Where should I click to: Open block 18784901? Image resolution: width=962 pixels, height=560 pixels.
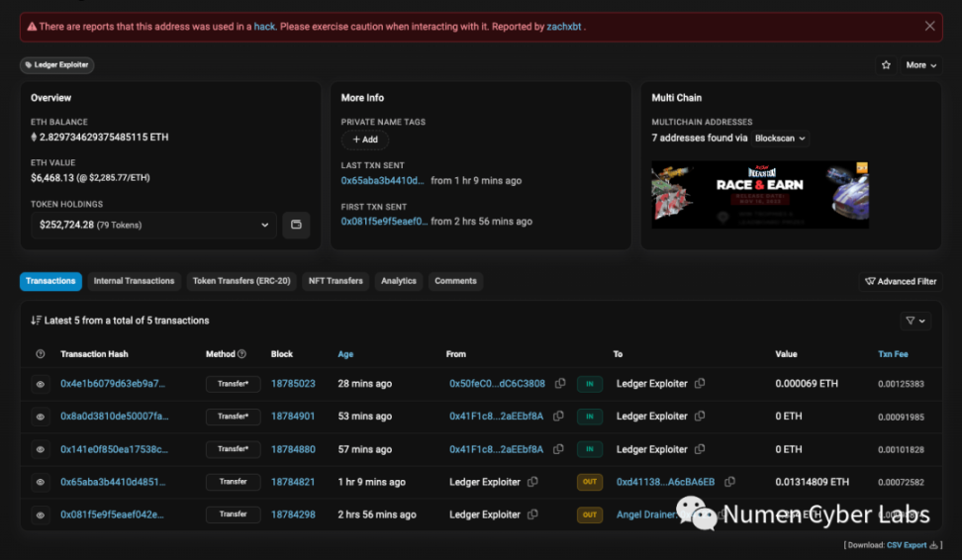(293, 416)
